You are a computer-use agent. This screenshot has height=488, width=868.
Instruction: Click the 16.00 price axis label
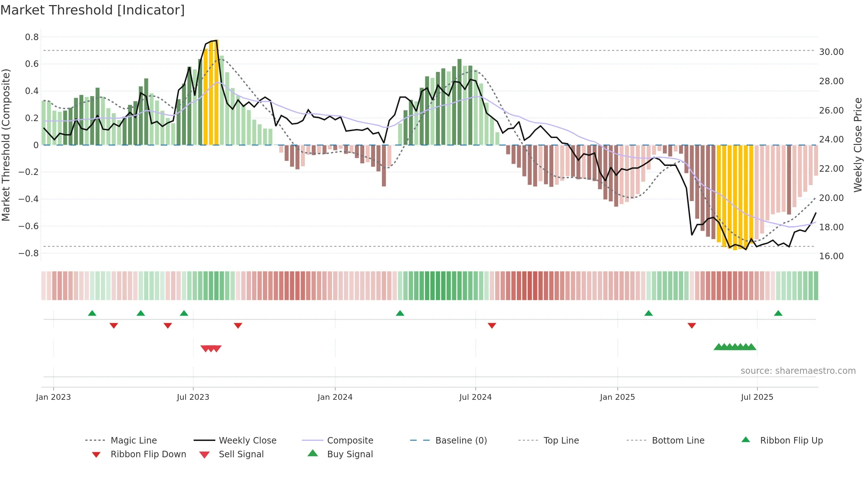click(x=831, y=256)
